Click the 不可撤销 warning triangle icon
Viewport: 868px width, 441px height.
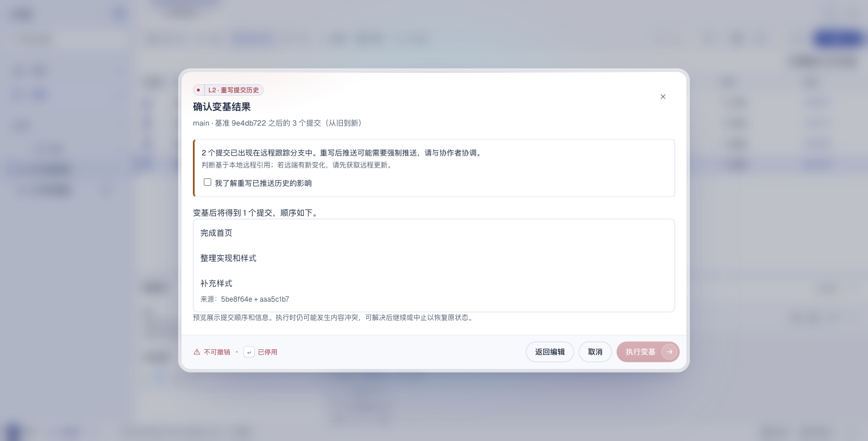point(197,352)
